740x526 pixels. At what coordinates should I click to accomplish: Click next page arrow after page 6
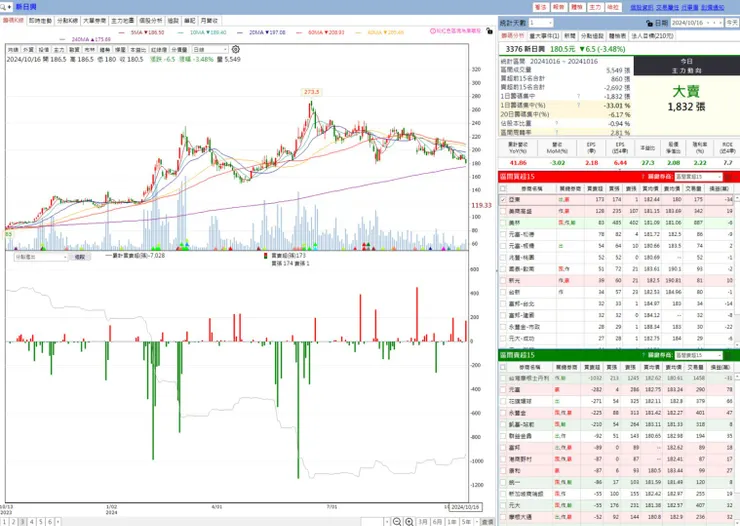click(x=58, y=522)
